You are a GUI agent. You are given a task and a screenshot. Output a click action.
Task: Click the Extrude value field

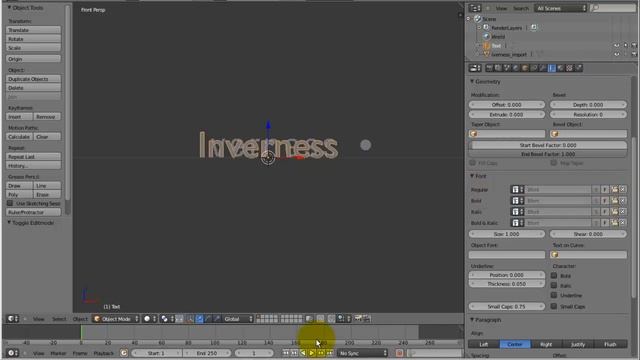pyautogui.click(x=507, y=115)
